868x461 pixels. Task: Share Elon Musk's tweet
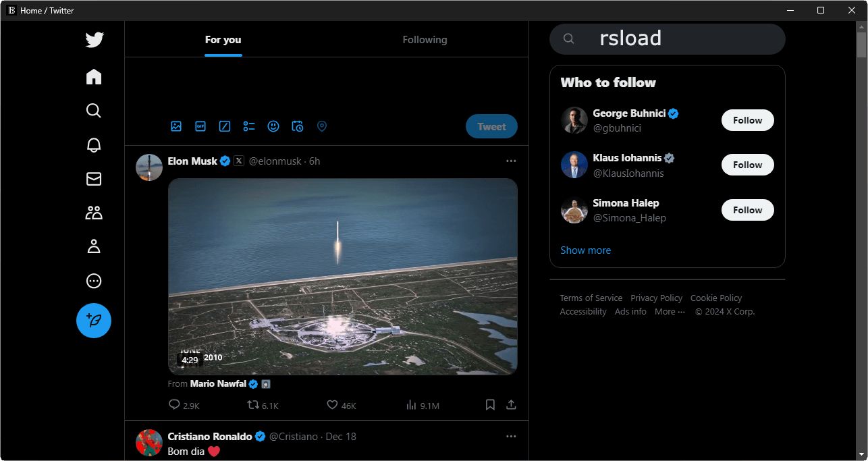coord(512,405)
